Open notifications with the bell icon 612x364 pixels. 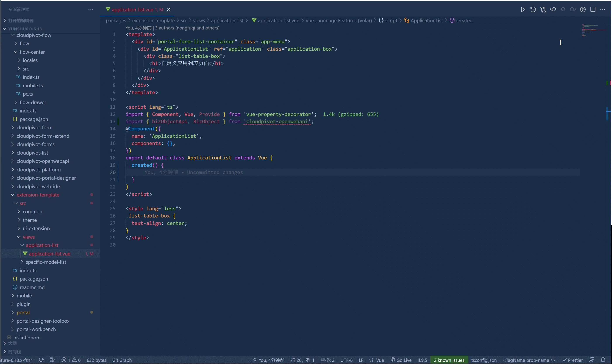point(603,360)
